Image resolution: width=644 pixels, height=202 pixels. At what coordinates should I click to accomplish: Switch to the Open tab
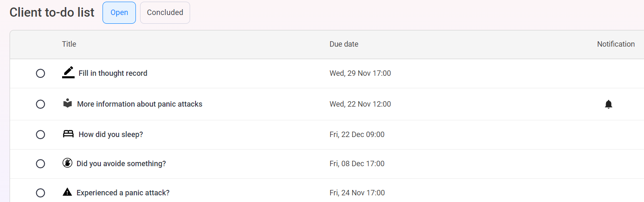(119, 12)
